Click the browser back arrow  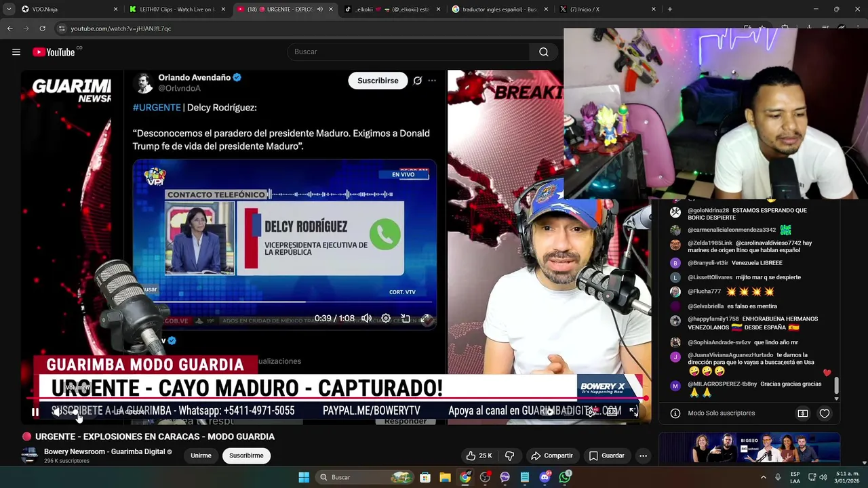[9, 28]
